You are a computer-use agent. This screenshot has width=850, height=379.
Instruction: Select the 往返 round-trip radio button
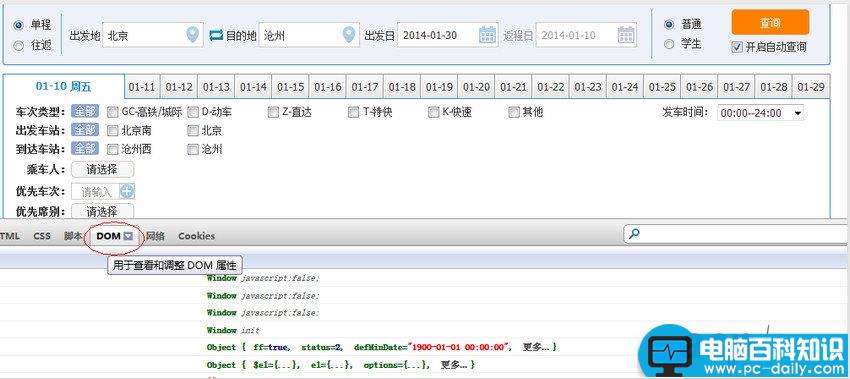(x=19, y=46)
